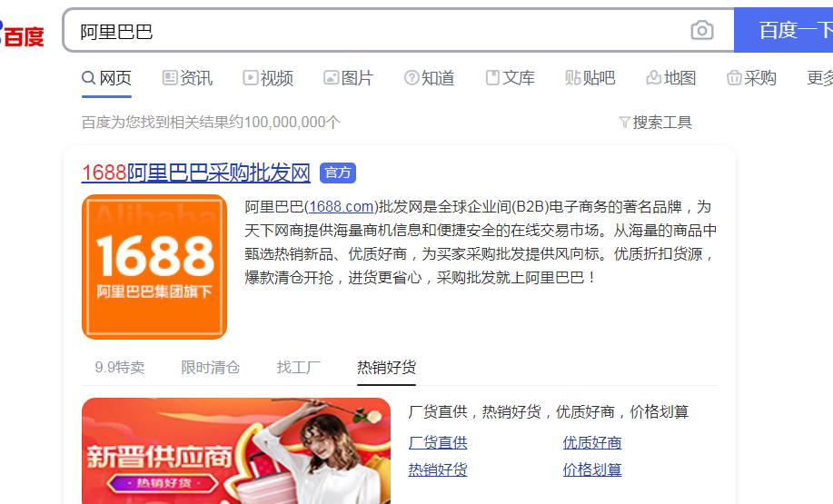This screenshot has height=504, width=833.
Task: Go to the 图片 tab
Action: tap(349, 78)
